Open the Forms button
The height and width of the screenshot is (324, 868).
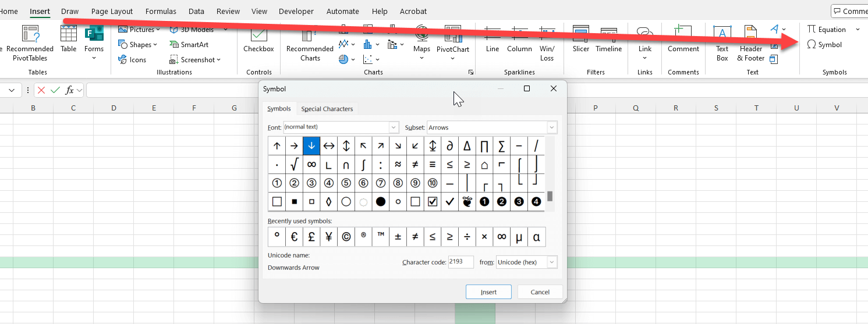pos(94,43)
